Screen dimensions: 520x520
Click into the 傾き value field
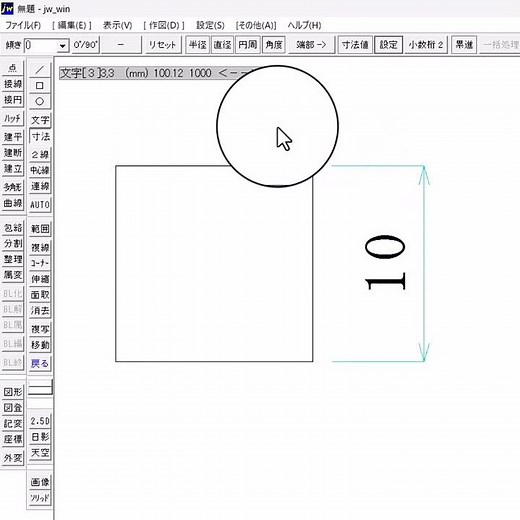click(x=40, y=45)
